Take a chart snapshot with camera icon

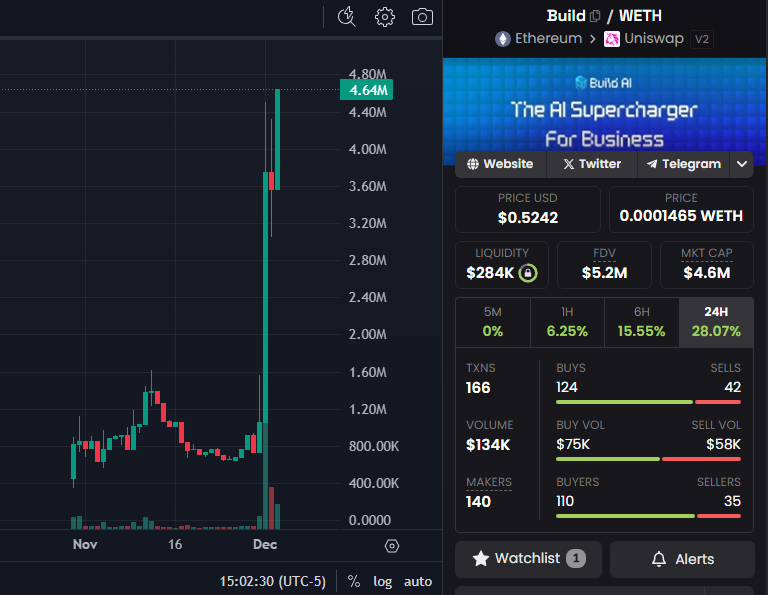coord(422,17)
